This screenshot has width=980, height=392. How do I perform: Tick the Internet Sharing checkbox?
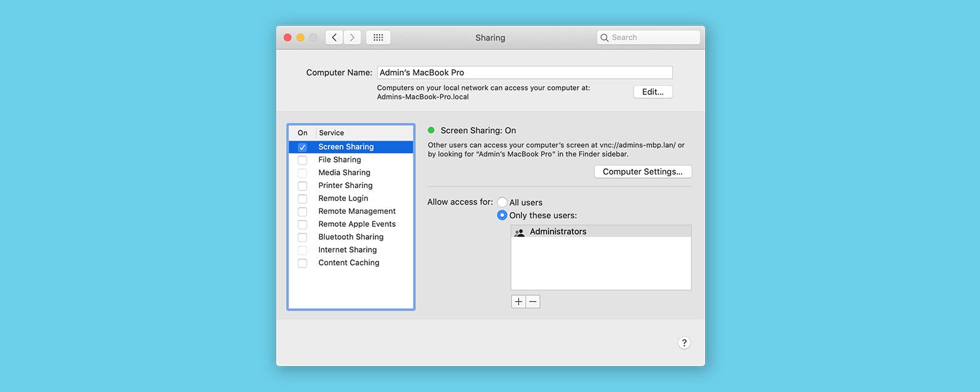pyautogui.click(x=303, y=251)
